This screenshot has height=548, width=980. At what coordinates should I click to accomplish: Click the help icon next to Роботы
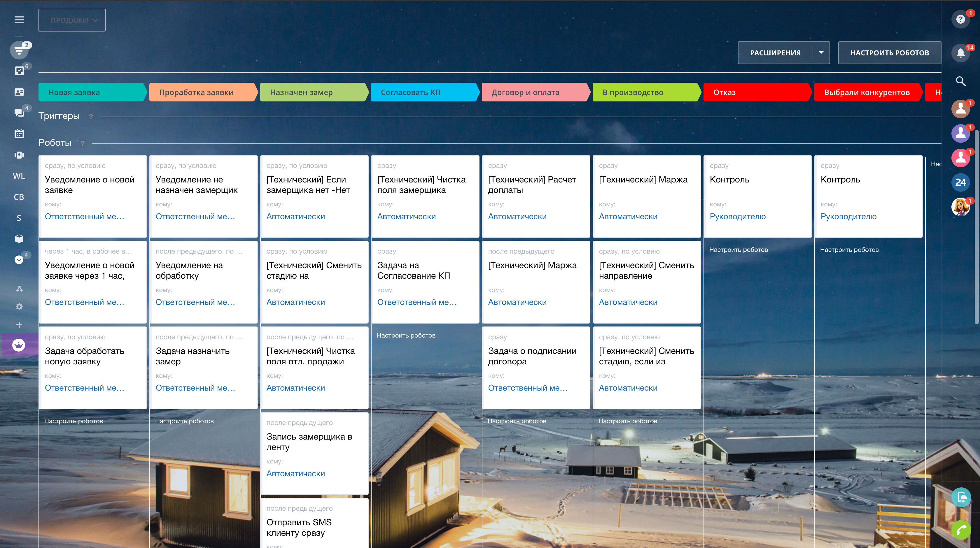[83, 143]
